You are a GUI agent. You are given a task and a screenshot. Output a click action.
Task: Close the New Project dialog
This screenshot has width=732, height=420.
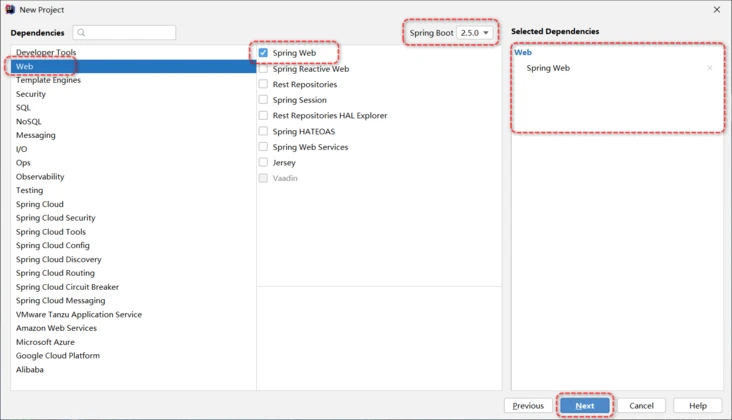[x=717, y=9]
